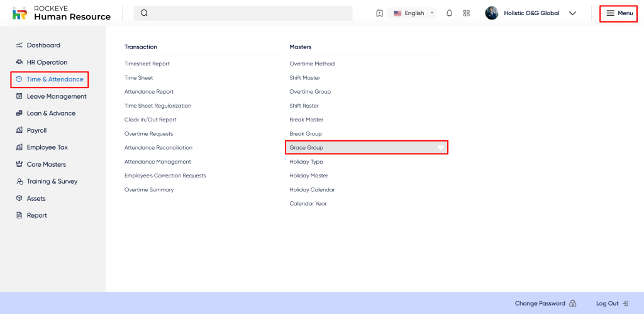Go to Leave Management module
This screenshot has width=644, height=314.
click(56, 96)
